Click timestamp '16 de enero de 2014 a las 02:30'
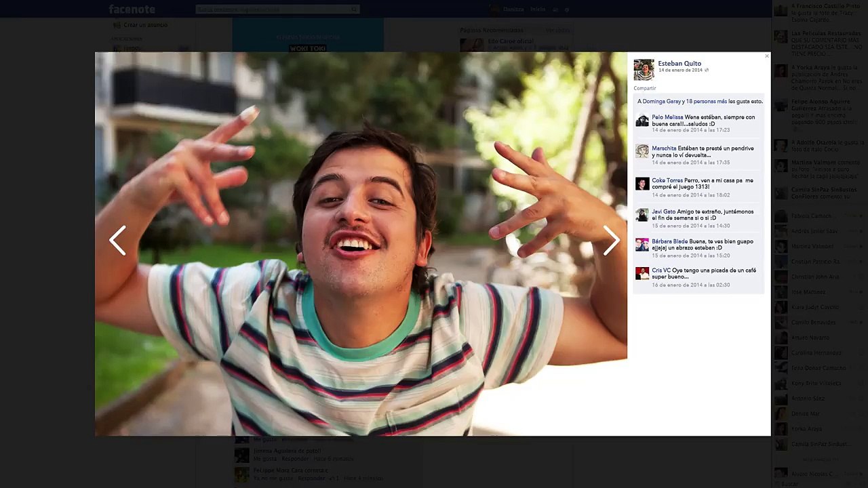The image size is (868, 488). coord(691,285)
